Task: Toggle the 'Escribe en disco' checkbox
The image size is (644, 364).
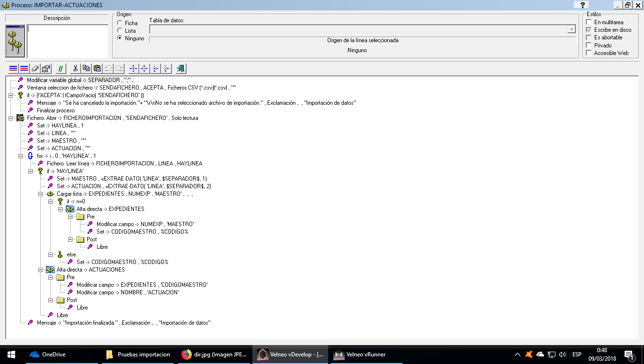Action: click(589, 30)
